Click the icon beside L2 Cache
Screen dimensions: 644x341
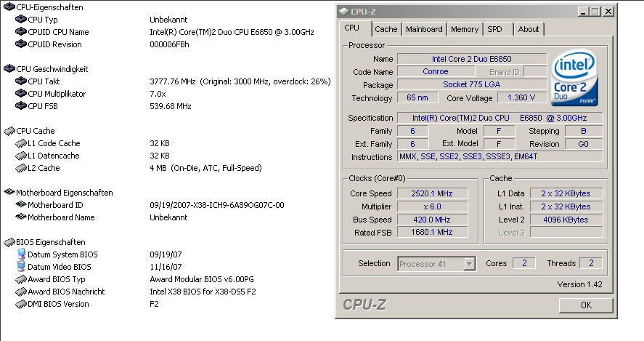(21, 168)
